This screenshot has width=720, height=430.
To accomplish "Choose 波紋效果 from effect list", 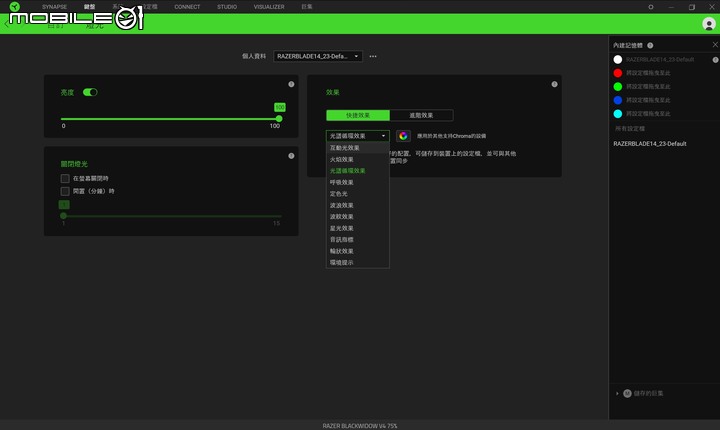I will click(x=358, y=217).
